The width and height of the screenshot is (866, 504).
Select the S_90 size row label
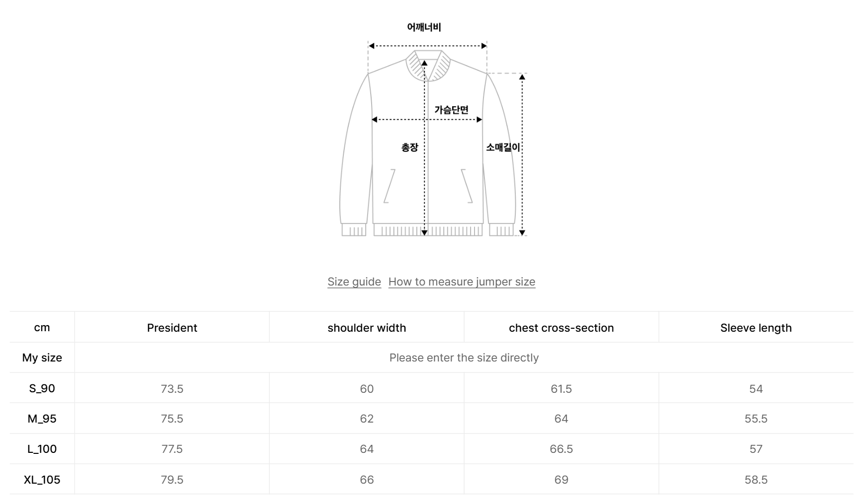tap(42, 388)
